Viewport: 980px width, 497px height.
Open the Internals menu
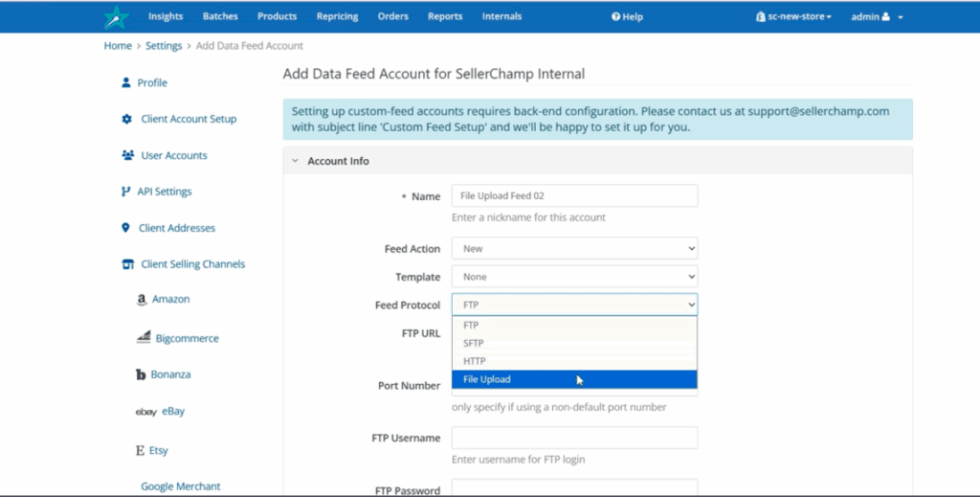[x=501, y=16]
